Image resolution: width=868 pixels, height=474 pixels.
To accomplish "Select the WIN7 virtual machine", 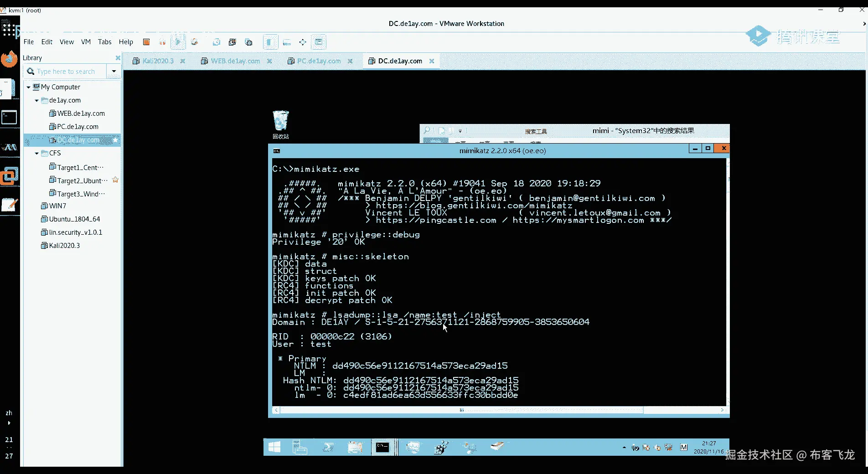I will [x=53, y=206].
